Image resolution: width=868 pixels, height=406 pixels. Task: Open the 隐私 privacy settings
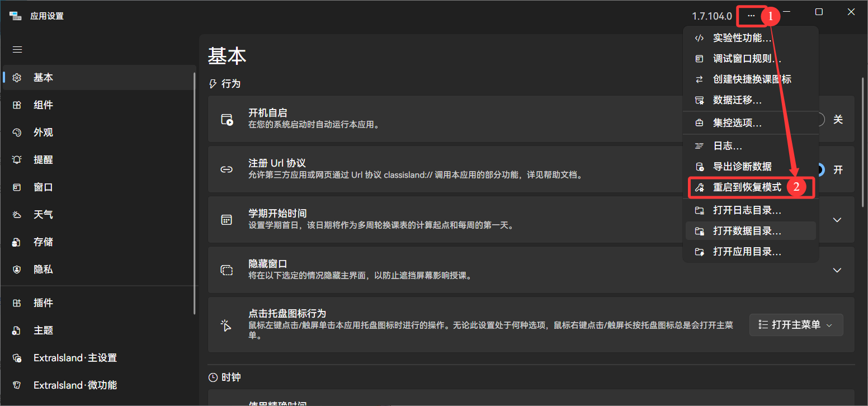pos(44,269)
